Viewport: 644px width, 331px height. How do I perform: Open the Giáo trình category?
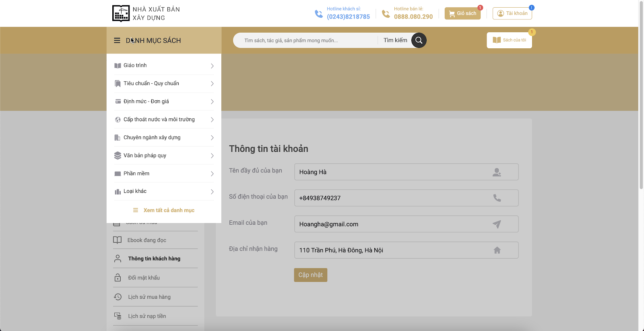pyautogui.click(x=164, y=66)
